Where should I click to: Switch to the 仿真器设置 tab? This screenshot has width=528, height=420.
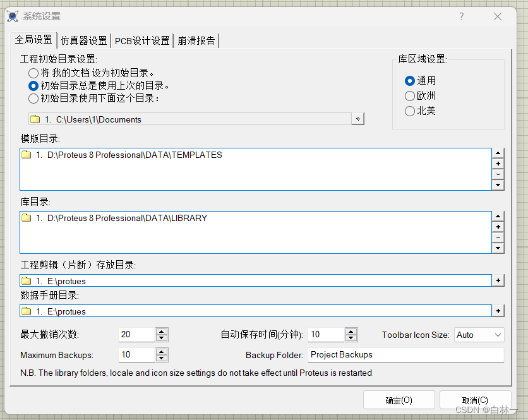click(x=84, y=41)
